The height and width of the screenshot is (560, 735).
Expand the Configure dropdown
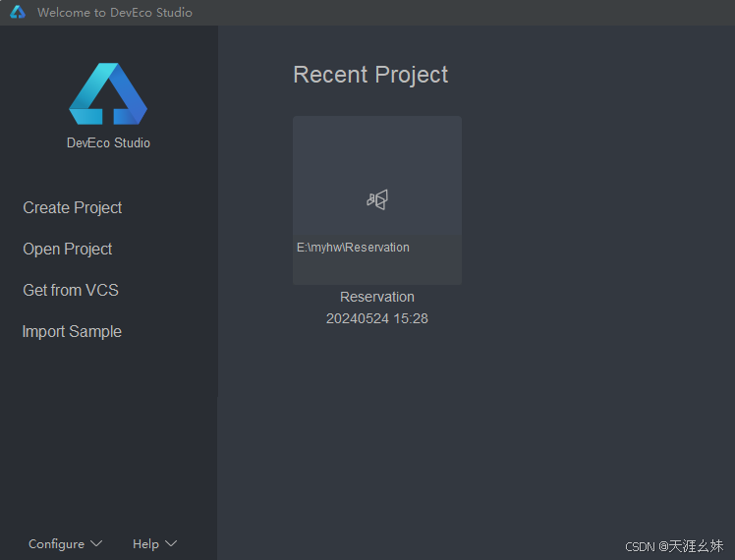[x=65, y=543]
